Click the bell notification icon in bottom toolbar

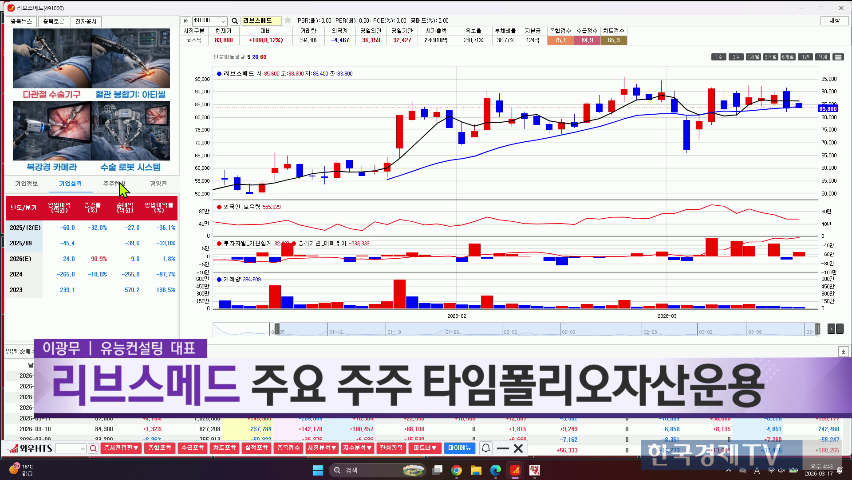[x=487, y=449]
